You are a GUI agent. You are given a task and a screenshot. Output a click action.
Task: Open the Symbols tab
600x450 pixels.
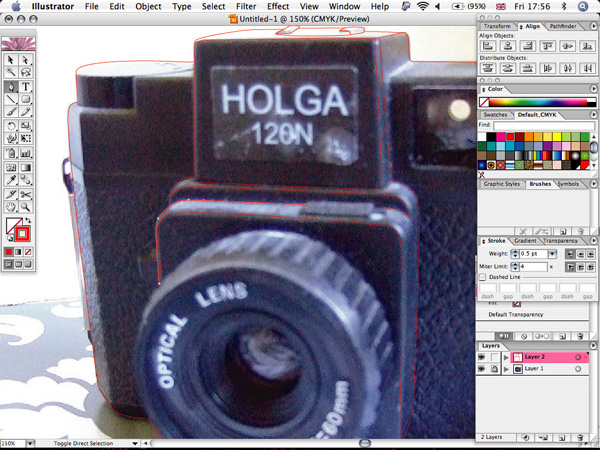point(568,184)
